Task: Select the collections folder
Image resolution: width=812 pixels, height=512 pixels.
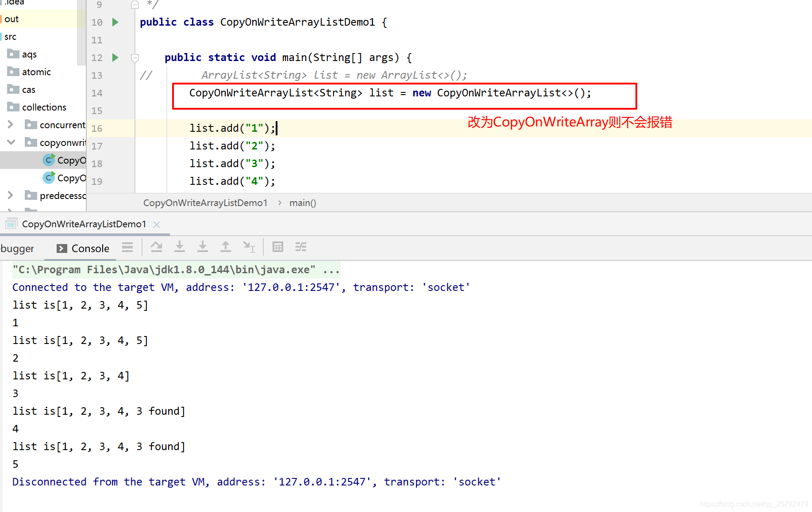Action: pos(44,107)
